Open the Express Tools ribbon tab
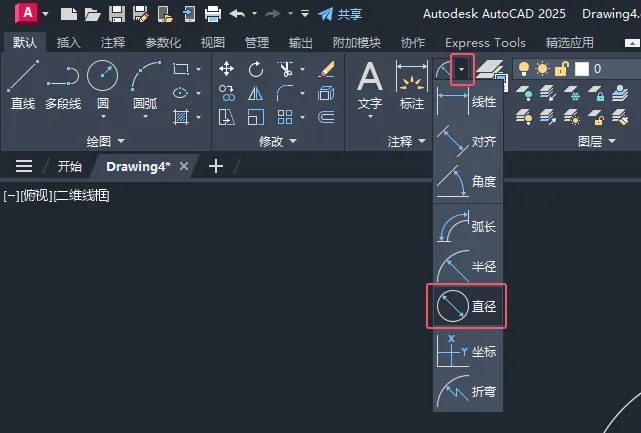 [485, 42]
